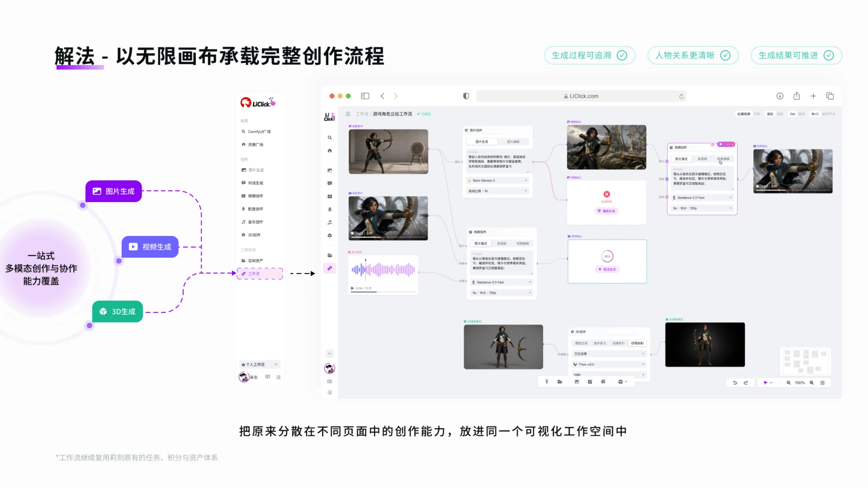Open chat bubble icon in collapsed sidebar
This screenshot has height=488, width=868.
pos(329,183)
